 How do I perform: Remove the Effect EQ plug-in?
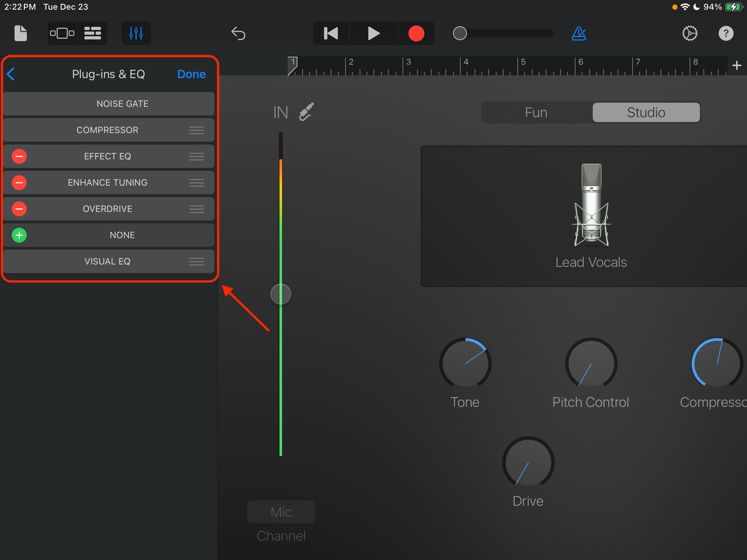click(x=19, y=156)
